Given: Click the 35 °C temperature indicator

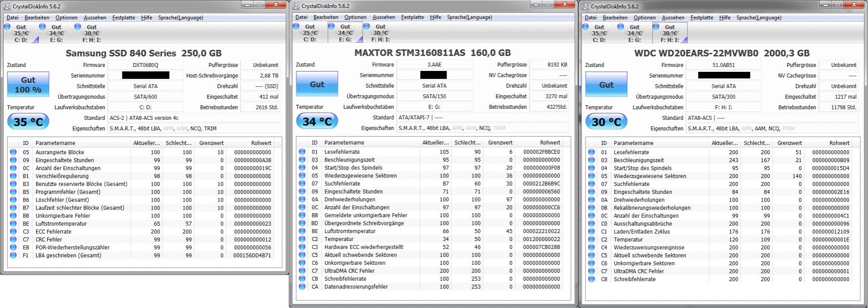Looking at the screenshot, I should [x=28, y=122].
